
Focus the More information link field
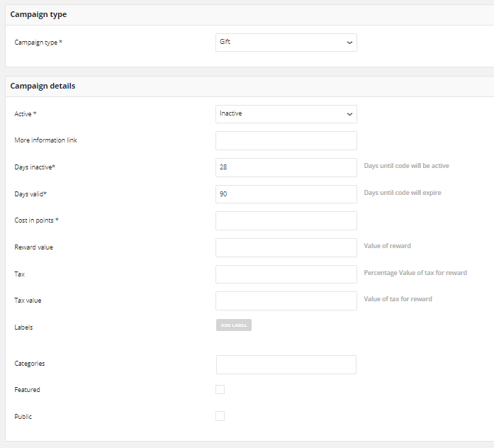click(286, 140)
